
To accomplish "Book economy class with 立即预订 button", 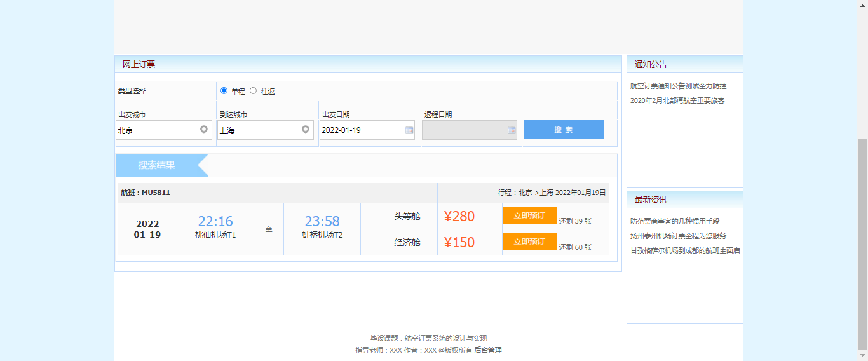I will 529,242.
